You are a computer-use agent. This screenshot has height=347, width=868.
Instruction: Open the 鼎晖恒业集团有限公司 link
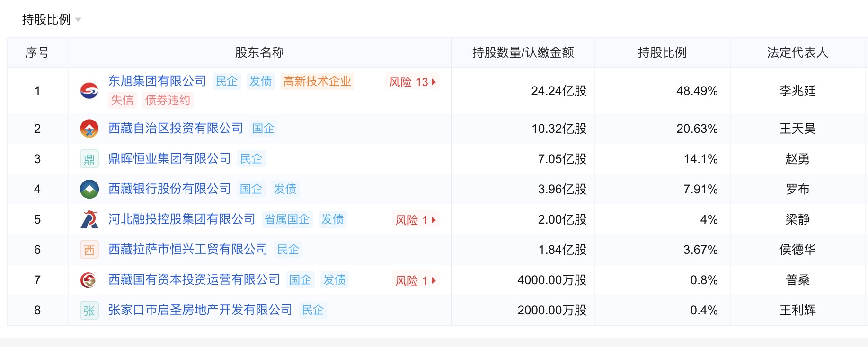169,159
